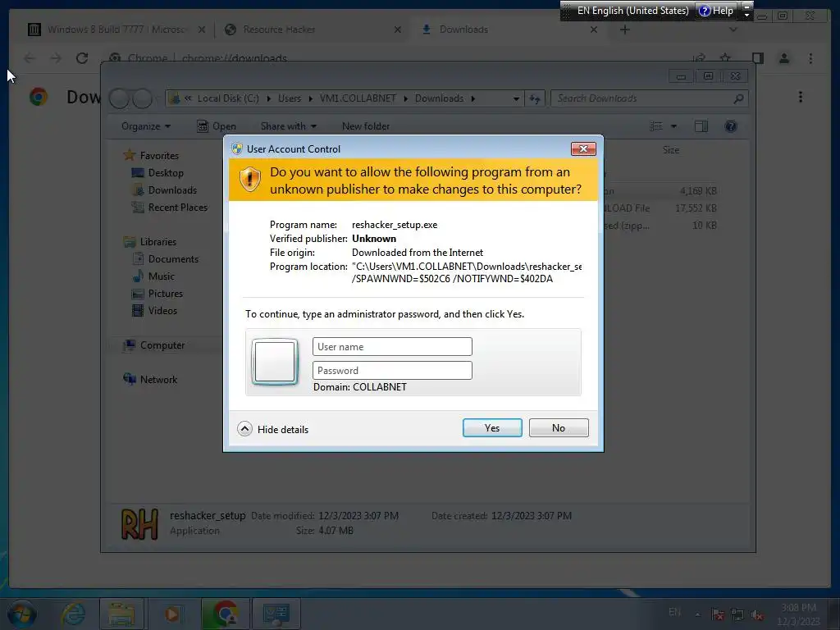Toggle Chrome side panel icon
Viewport: 840px width, 630px height.
pos(757,58)
